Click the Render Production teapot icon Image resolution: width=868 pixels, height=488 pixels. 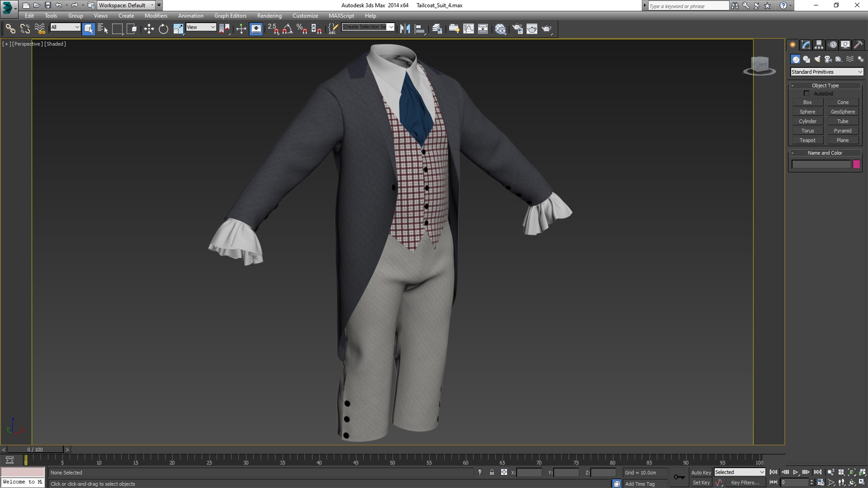point(547,29)
